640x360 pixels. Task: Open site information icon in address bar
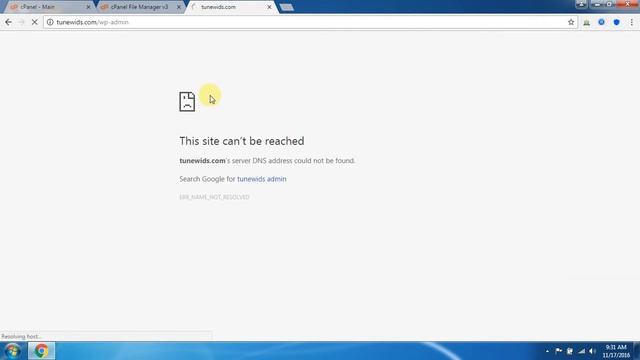50,22
